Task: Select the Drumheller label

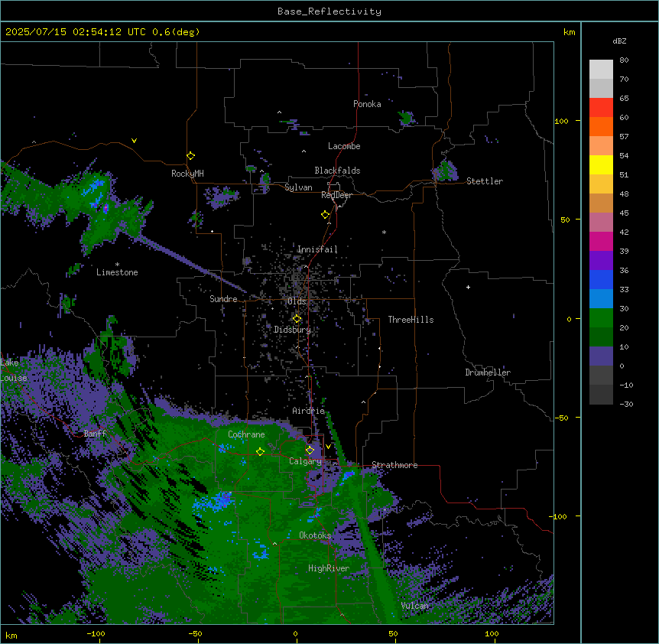Action: click(488, 372)
